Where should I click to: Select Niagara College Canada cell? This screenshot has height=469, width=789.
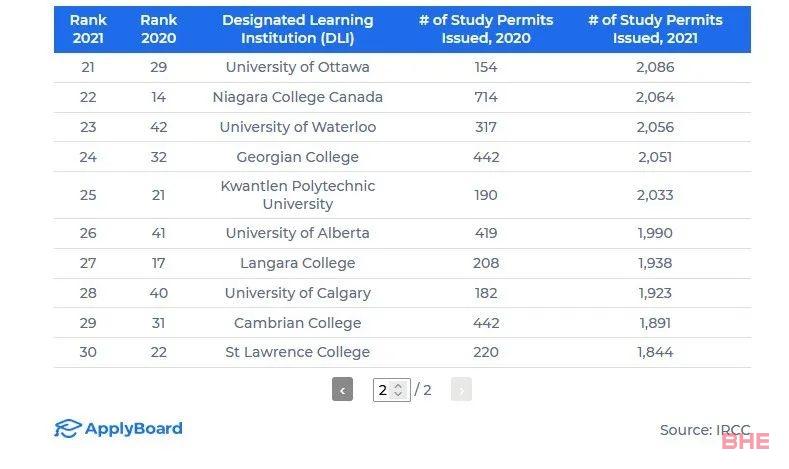tap(298, 97)
